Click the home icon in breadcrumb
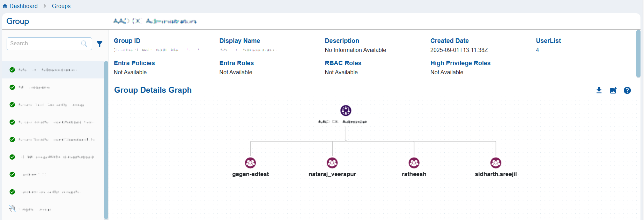 pos(5,6)
